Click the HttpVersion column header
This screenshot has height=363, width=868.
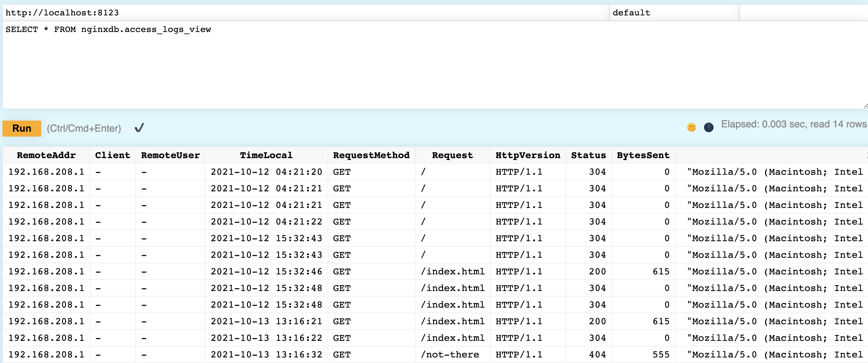(x=528, y=155)
